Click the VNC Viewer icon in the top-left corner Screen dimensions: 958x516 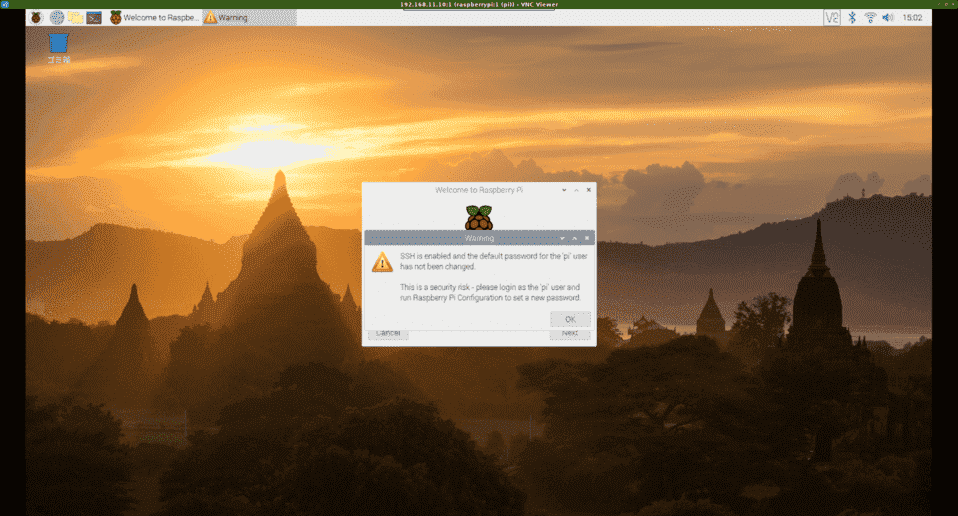coord(5,4)
